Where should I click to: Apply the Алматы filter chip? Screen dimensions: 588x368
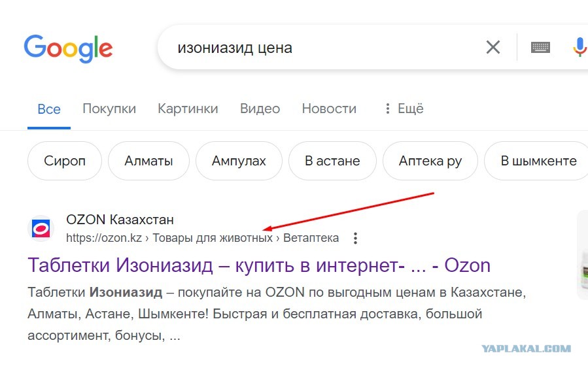pos(148,161)
